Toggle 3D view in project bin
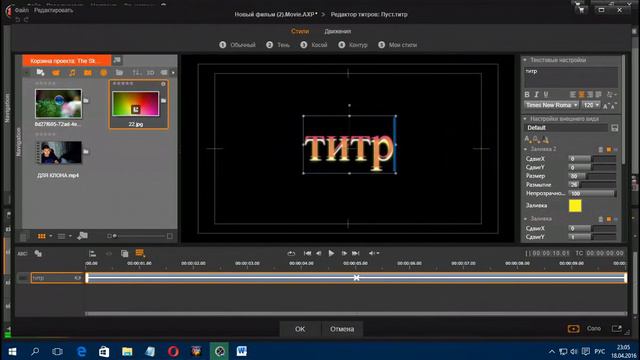The width and height of the screenshot is (640, 360). [x=151, y=73]
